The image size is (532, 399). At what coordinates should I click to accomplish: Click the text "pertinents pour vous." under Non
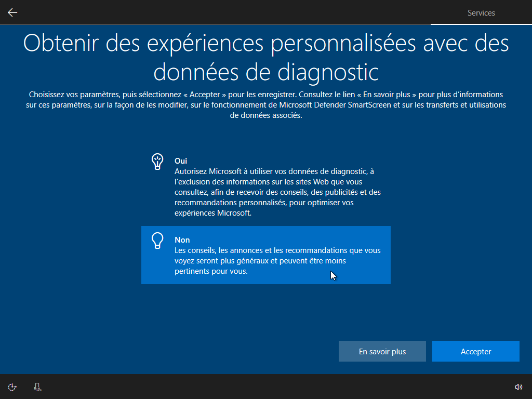[x=211, y=271]
